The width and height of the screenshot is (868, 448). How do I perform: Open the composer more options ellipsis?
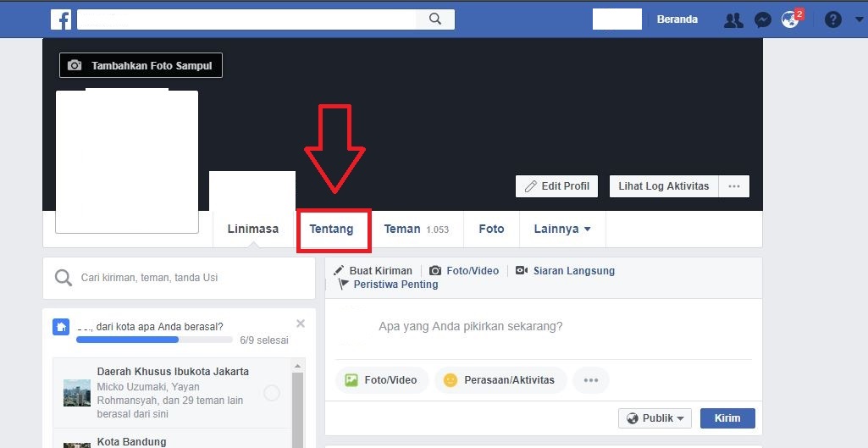590,380
